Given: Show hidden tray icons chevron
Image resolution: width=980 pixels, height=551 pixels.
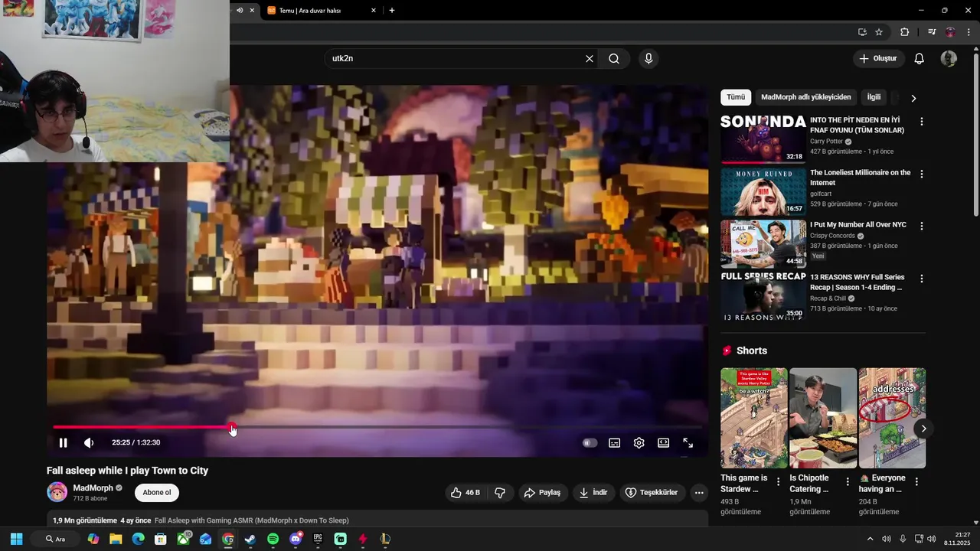Looking at the screenshot, I should (x=870, y=539).
